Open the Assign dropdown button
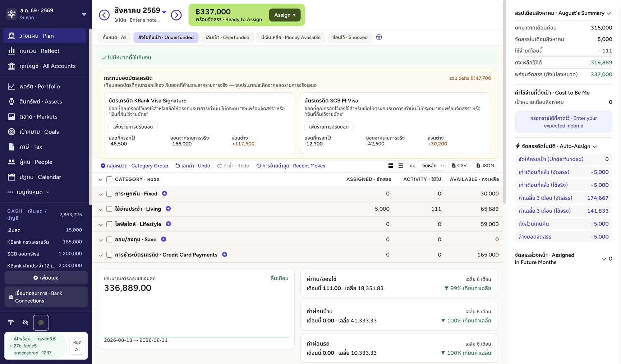This screenshot has height=364, width=621. pos(285,15)
